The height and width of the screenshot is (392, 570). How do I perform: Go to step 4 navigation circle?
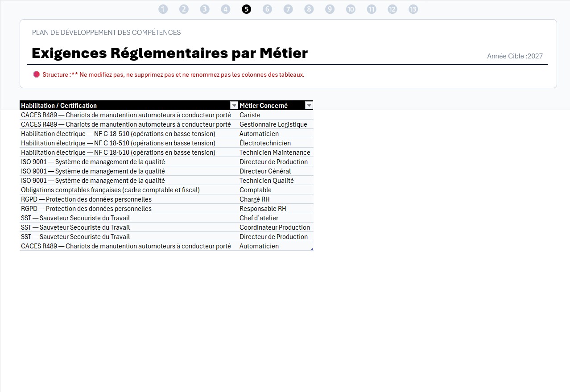pyautogui.click(x=226, y=9)
